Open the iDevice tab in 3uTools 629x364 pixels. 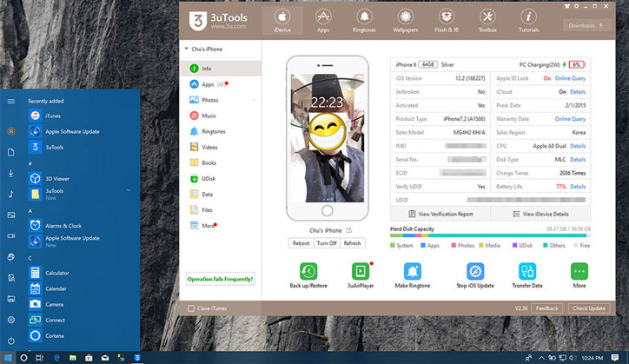click(282, 21)
